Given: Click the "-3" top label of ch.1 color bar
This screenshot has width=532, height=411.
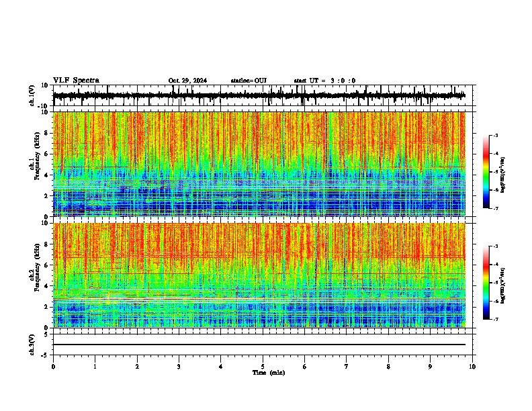Looking at the screenshot, I should (495, 136).
